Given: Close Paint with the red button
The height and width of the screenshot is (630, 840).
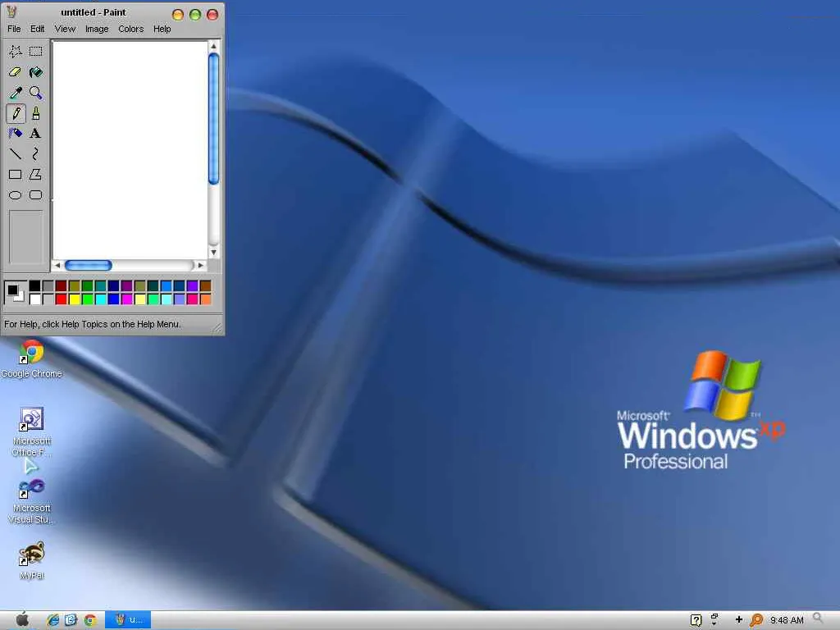Looking at the screenshot, I should pyautogui.click(x=212, y=15).
